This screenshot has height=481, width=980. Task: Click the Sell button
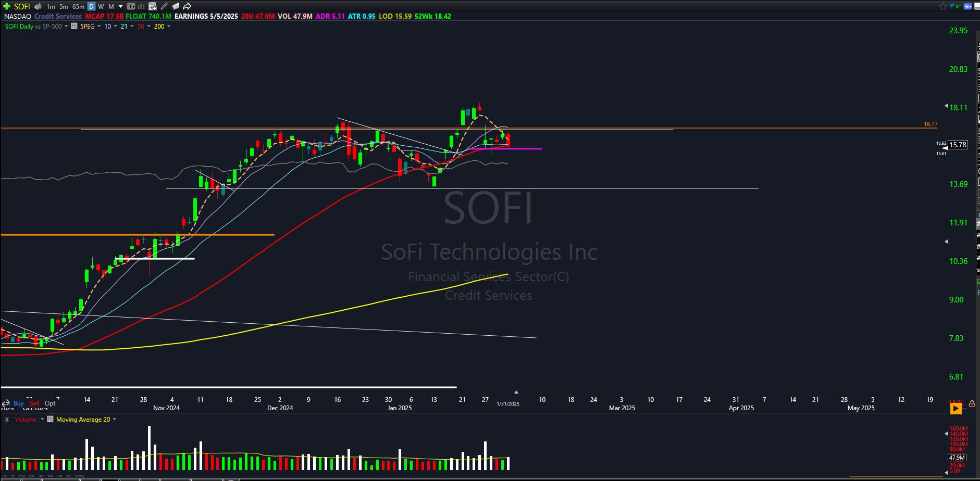pyautogui.click(x=34, y=403)
